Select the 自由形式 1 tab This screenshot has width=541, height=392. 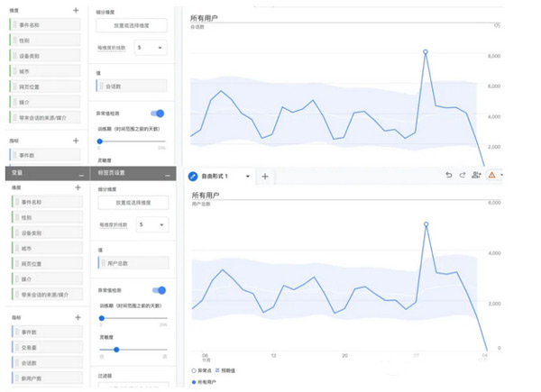point(215,176)
